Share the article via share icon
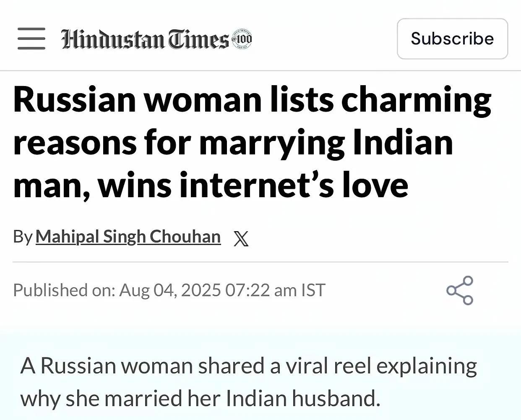The width and height of the screenshot is (521, 420). pyautogui.click(x=460, y=290)
